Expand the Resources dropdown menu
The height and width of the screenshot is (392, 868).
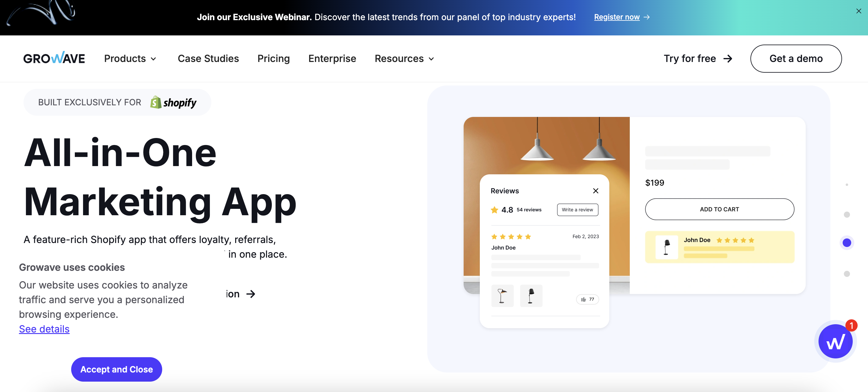pos(404,59)
